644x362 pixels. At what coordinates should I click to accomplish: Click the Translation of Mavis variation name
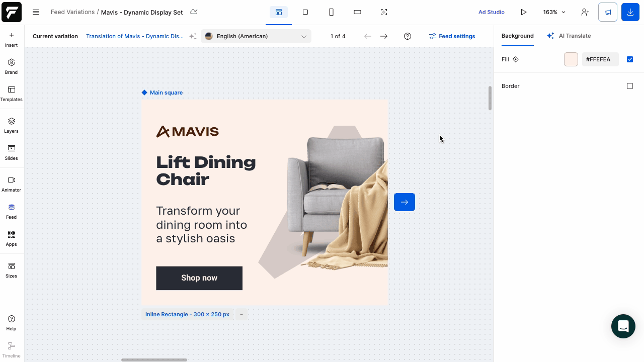pos(135,36)
